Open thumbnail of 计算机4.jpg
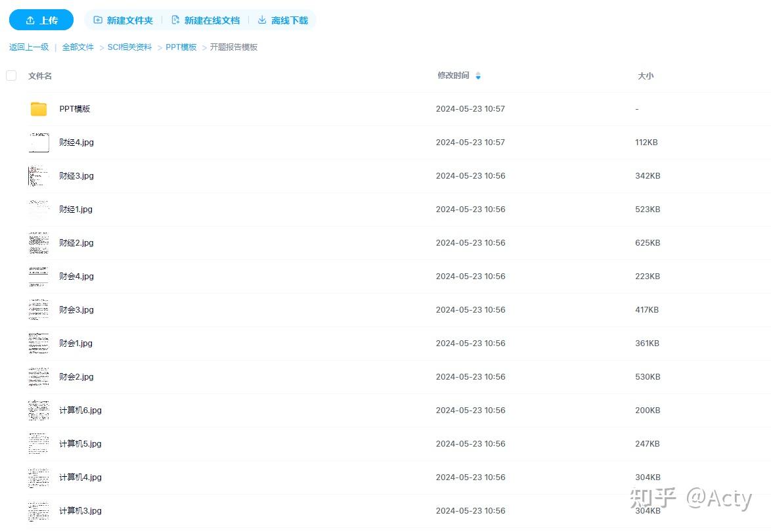 click(x=39, y=477)
